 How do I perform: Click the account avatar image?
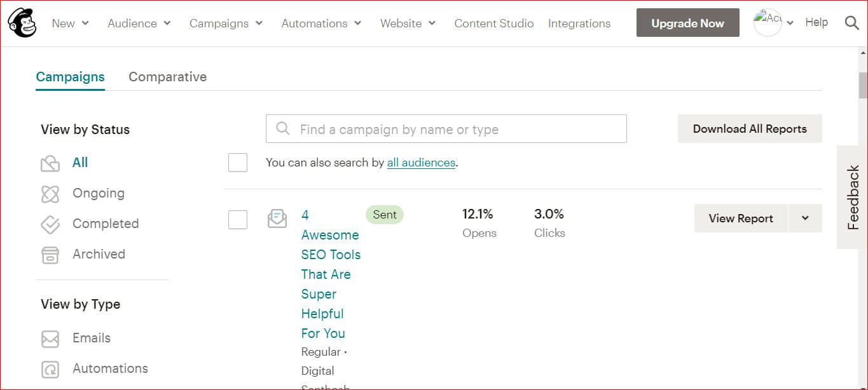768,23
